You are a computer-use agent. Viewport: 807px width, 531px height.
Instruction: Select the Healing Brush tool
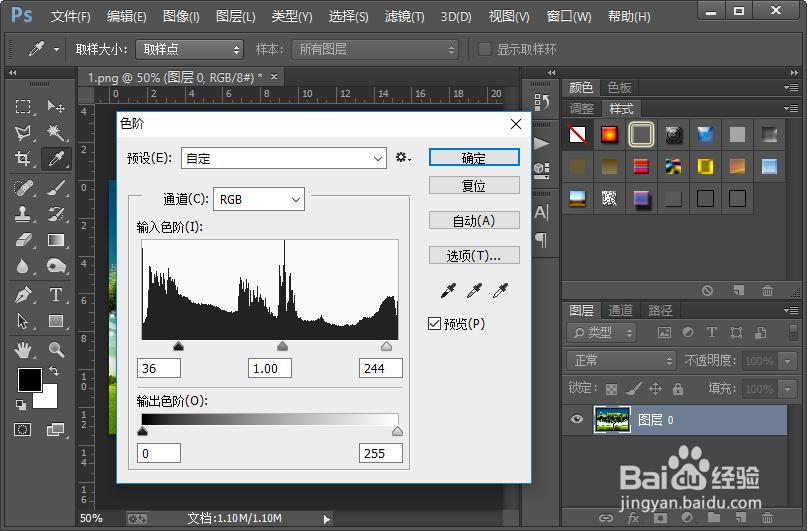(x=23, y=188)
